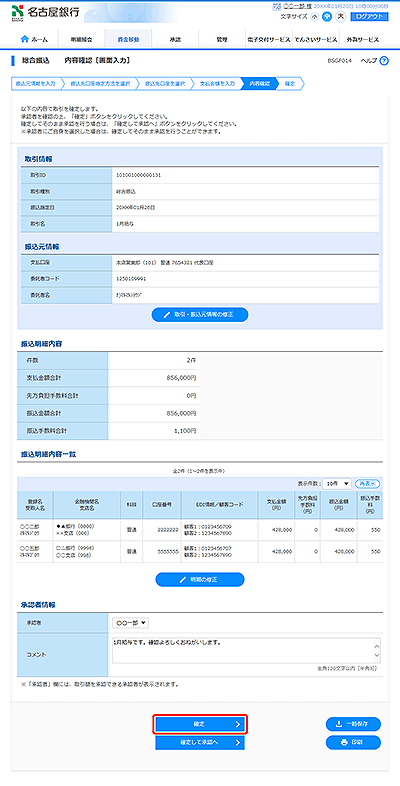400x786 pixels.
Task: Click the comment box down scroll arrow
Action: click(x=377, y=656)
